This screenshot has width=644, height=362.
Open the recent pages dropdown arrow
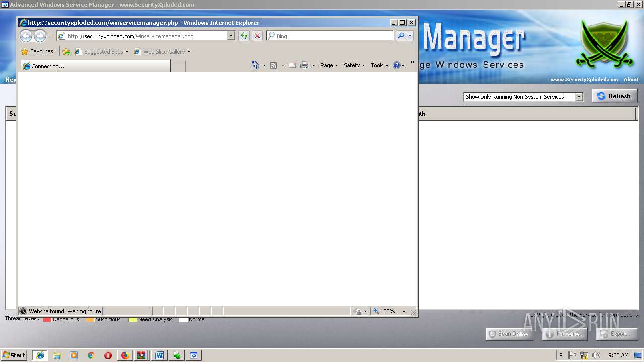[x=51, y=36]
